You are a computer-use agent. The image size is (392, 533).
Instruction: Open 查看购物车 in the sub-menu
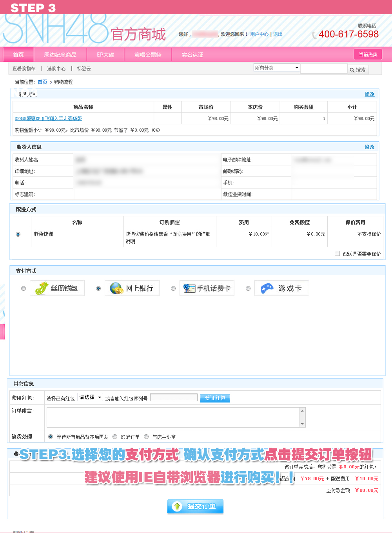[24, 69]
